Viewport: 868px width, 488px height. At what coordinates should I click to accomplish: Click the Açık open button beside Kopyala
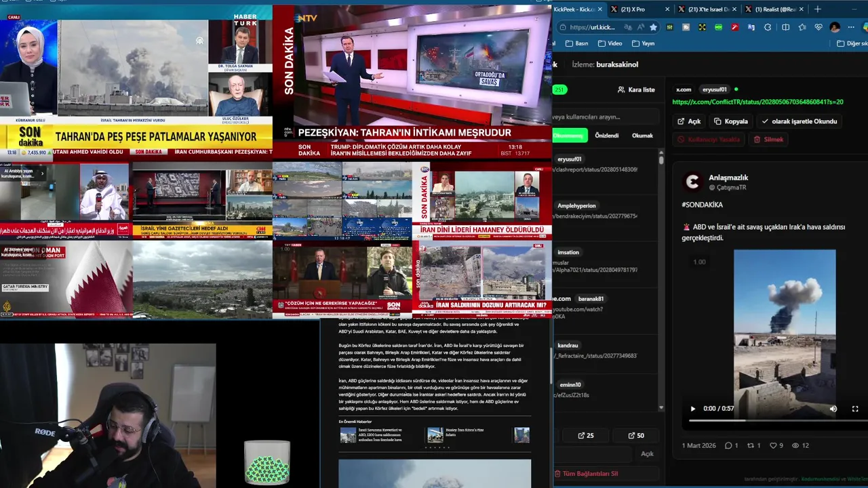pos(689,121)
